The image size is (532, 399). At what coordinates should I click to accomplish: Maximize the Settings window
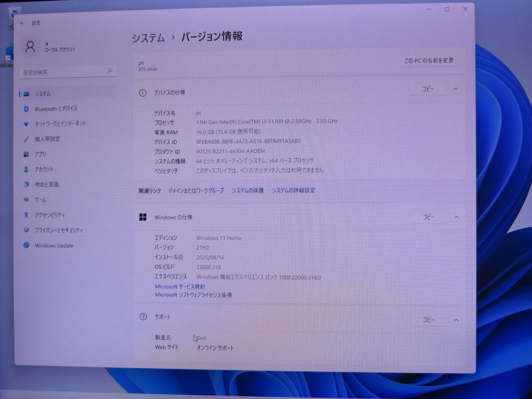click(447, 9)
